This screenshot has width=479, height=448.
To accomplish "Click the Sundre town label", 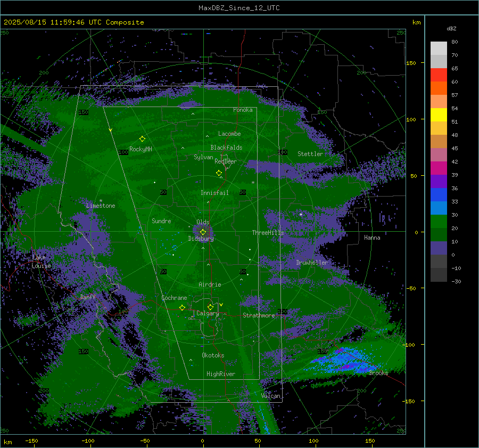I will [161, 221].
